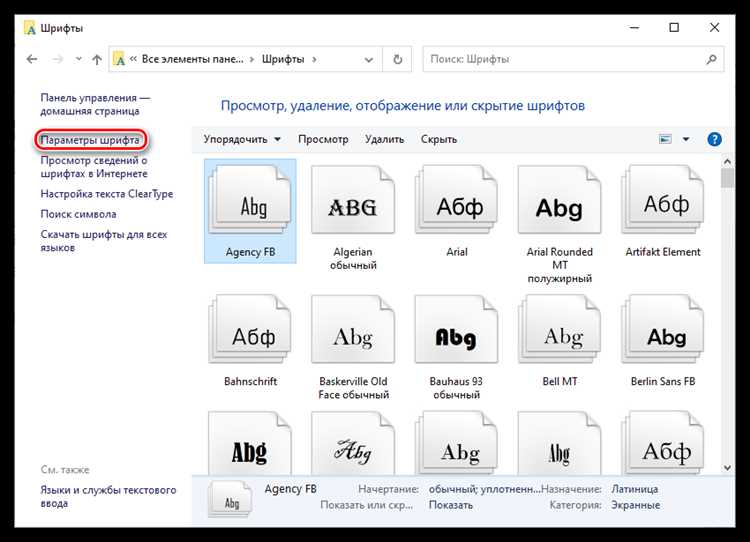Screen dimensions: 750x542
Task: Open the Упорядочить dropdown menu
Action: pyautogui.click(x=242, y=139)
